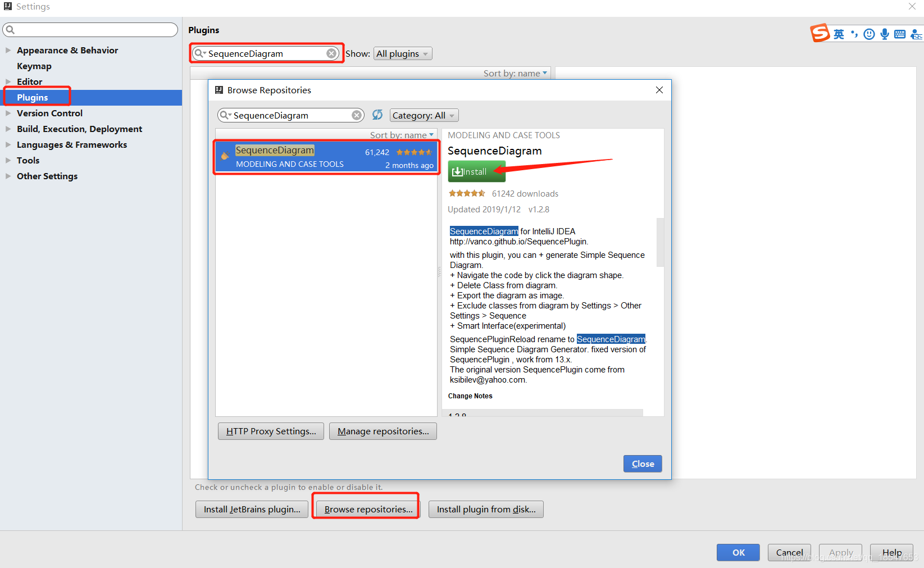
Task: Focus the Plugins search field
Action: [x=266, y=53]
